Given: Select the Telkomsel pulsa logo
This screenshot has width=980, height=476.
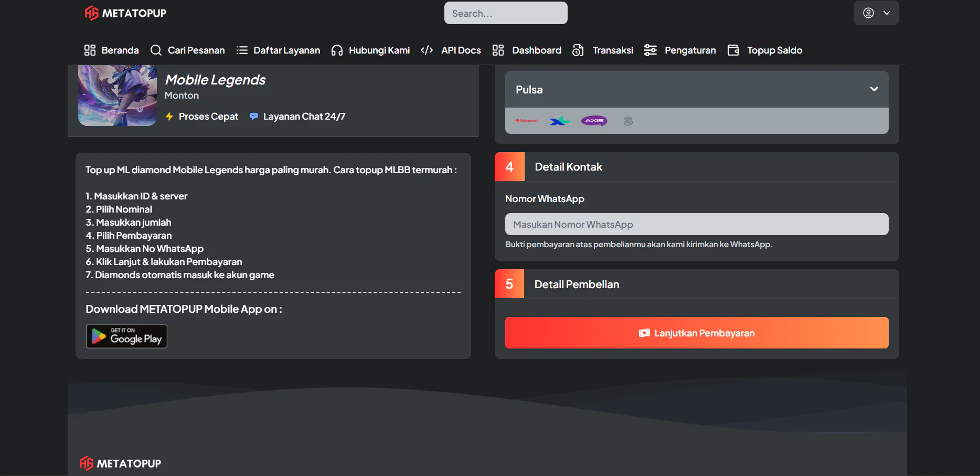Looking at the screenshot, I should click(526, 121).
